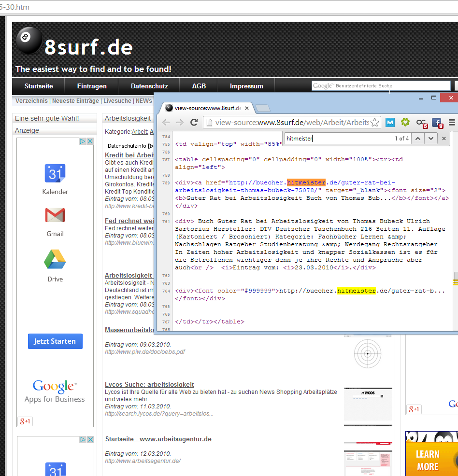Image resolution: width=458 pixels, height=476 pixels.
Task: Click AdChoices triangle on first left ad
Action: coord(82,141)
